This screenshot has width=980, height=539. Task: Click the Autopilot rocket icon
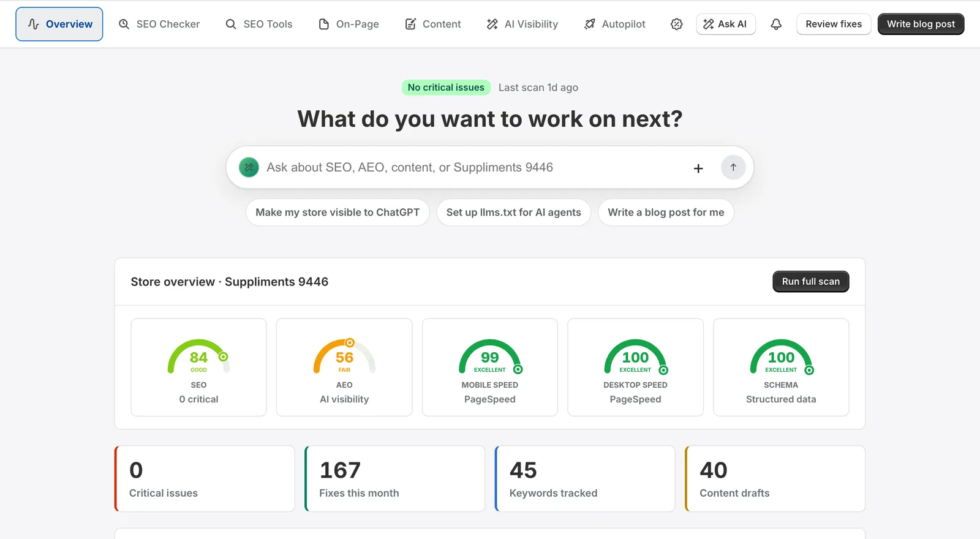click(x=590, y=24)
